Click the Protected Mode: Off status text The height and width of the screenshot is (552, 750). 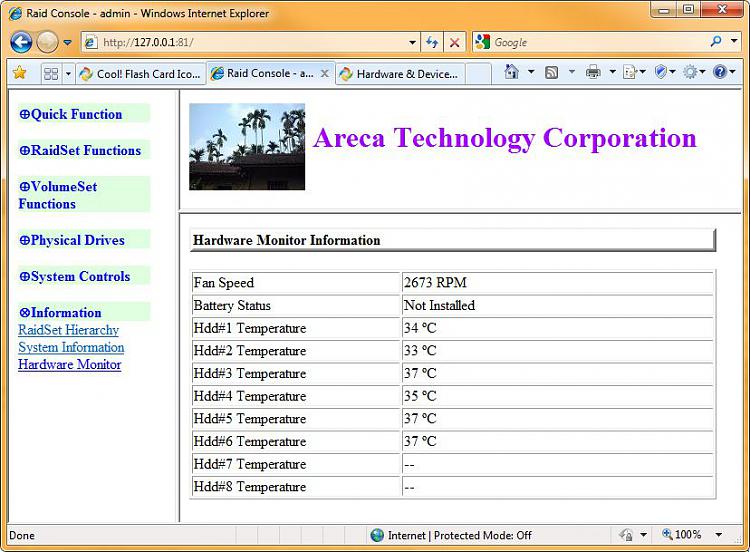483,535
